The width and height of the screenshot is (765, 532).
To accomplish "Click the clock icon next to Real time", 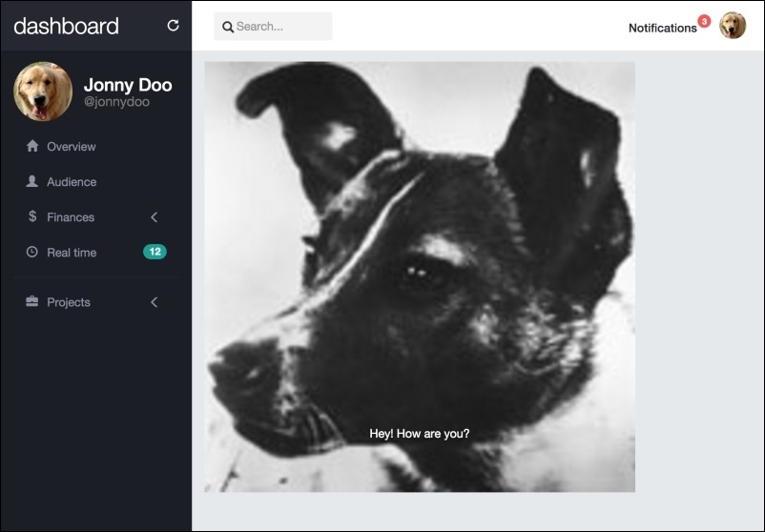I will pos(31,252).
